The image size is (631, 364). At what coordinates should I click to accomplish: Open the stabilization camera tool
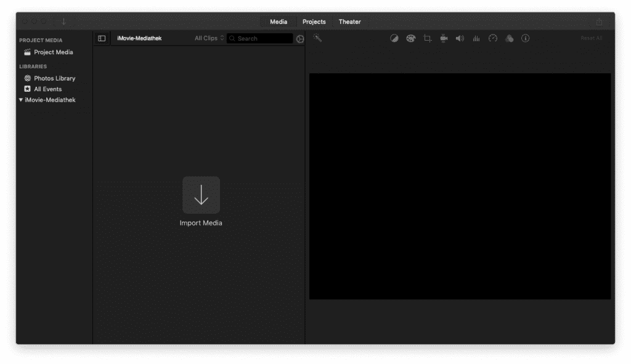[x=444, y=38]
